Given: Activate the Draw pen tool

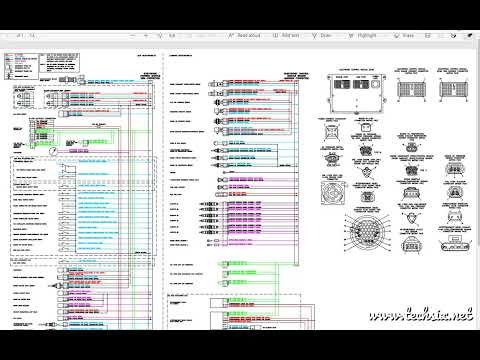Looking at the screenshot, I should pos(321,35).
